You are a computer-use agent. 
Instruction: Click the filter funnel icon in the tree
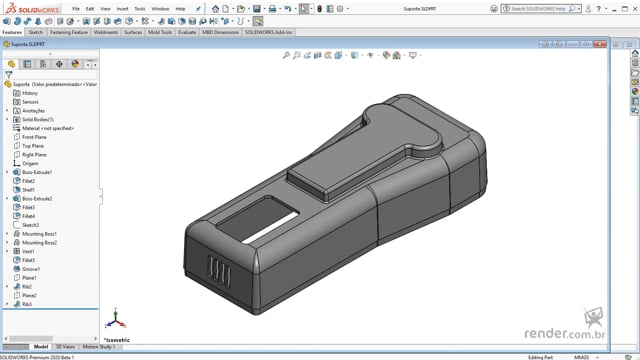coord(9,75)
